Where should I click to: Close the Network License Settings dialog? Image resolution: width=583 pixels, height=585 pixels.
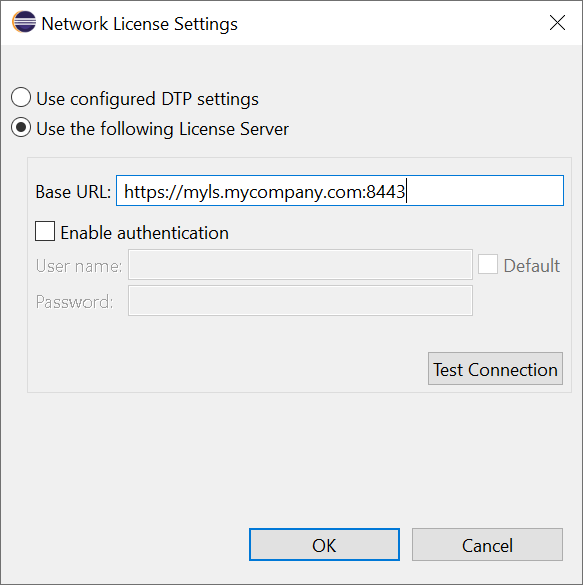coord(557,23)
